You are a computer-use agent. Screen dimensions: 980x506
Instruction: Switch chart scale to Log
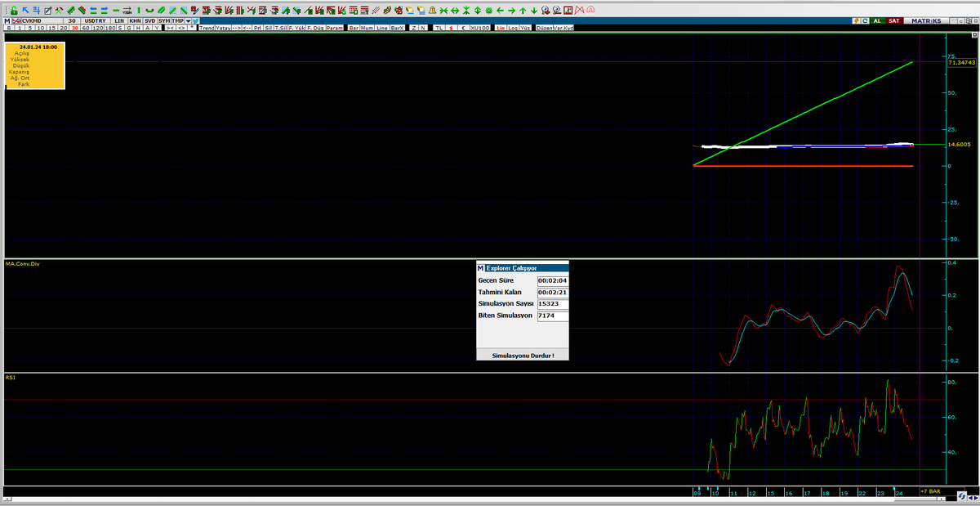[513, 28]
